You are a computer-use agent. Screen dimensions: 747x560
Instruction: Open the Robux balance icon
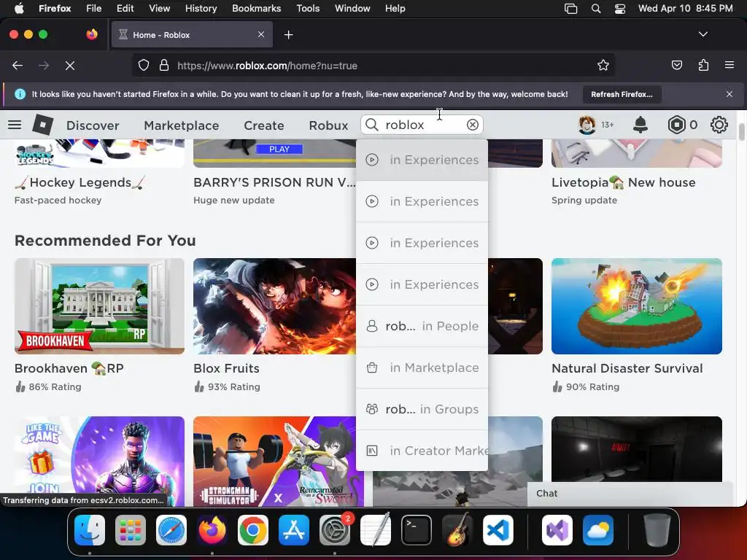tap(676, 125)
